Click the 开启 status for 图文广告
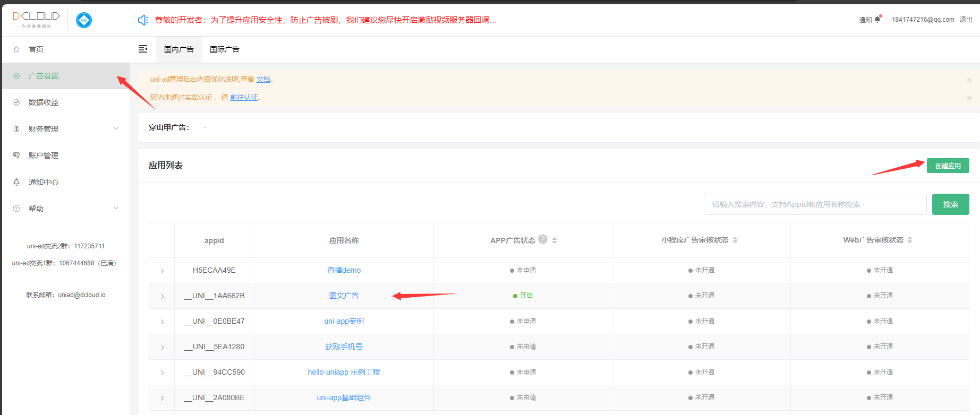This screenshot has width=980, height=415. [523, 296]
